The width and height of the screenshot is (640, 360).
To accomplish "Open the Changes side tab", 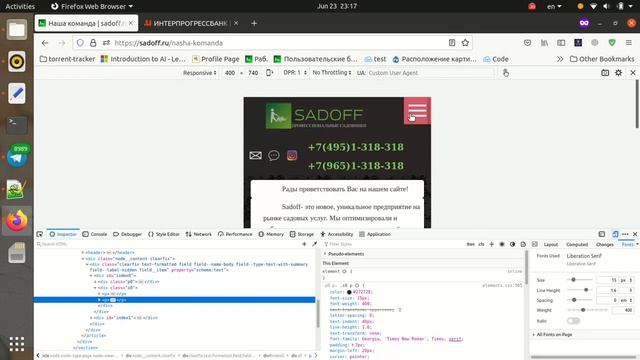I will click(604, 244).
